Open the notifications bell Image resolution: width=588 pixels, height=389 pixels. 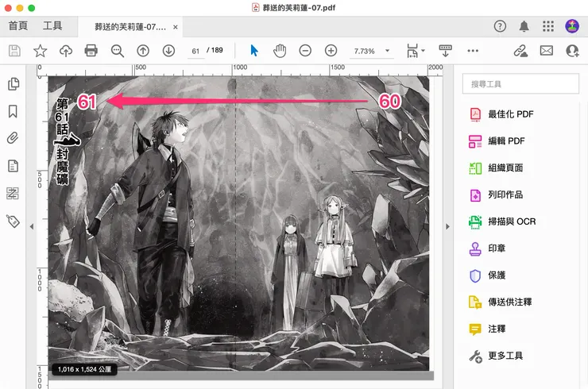click(x=524, y=26)
